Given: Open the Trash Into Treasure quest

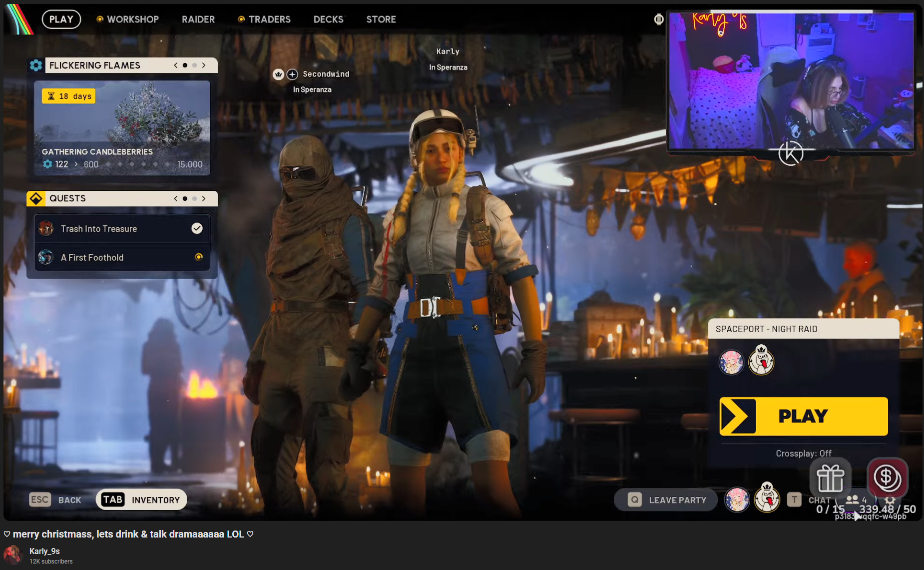Looking at the screenshot, I should click(x=122, y=229).
